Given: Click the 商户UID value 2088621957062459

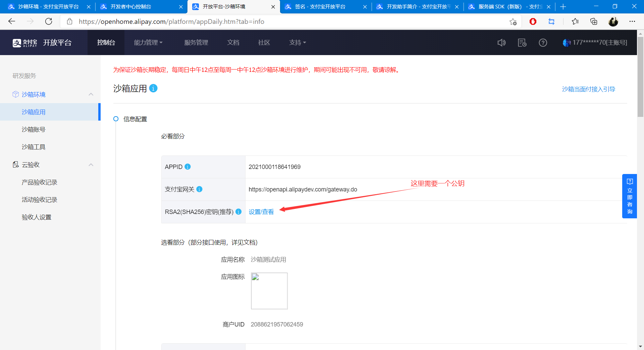Looking at the screenshot, I should pos(277,324).
